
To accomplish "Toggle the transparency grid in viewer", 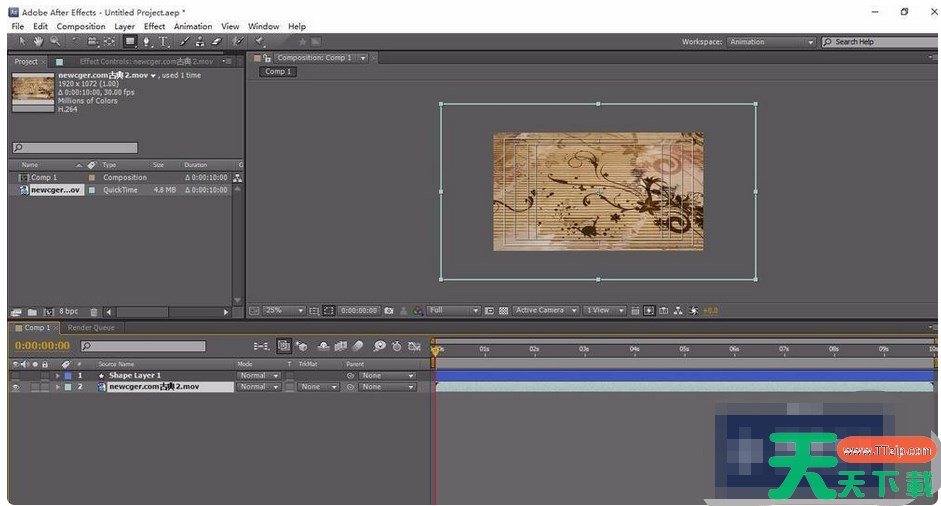I will 503,311.
